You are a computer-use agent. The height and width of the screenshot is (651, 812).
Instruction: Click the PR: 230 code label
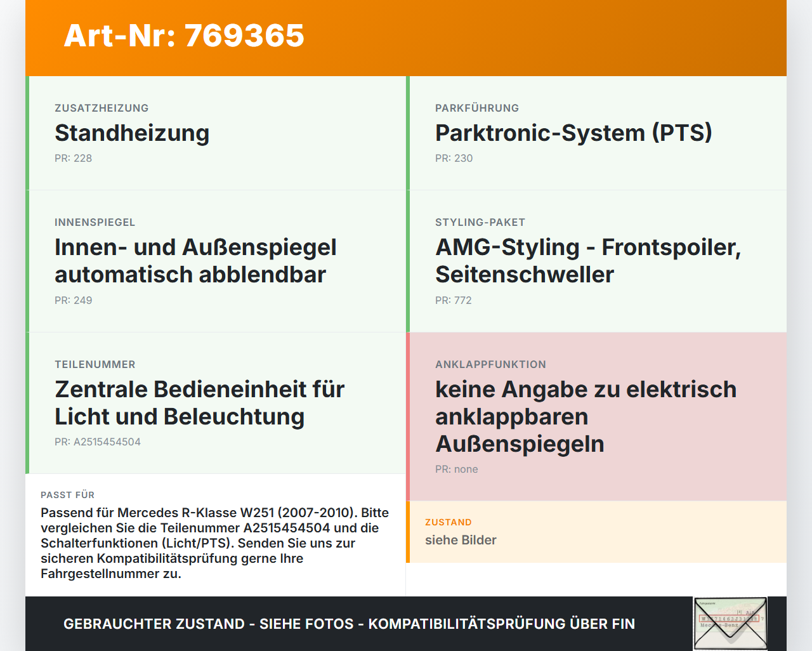[454, 158]
